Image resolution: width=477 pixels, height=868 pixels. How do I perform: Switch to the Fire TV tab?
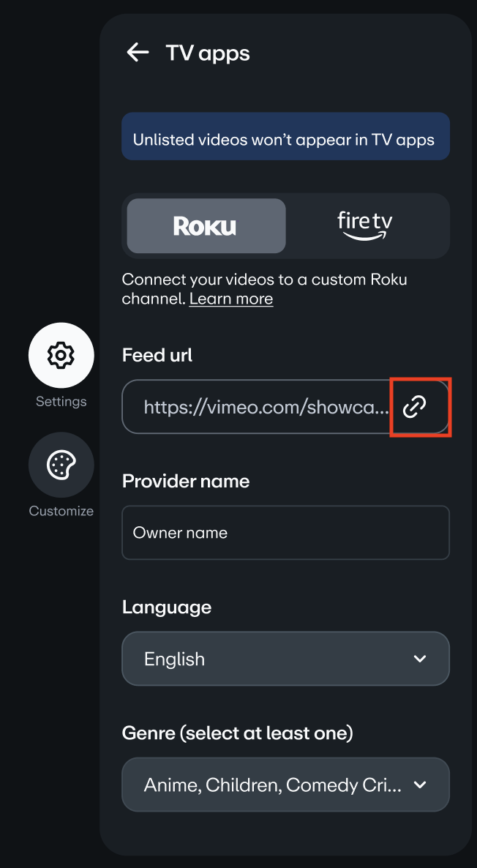(365, 226)
